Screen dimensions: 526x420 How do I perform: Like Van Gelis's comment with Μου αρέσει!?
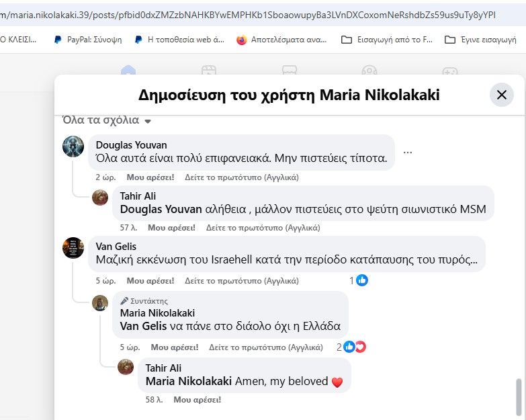(x=150, y=280)
